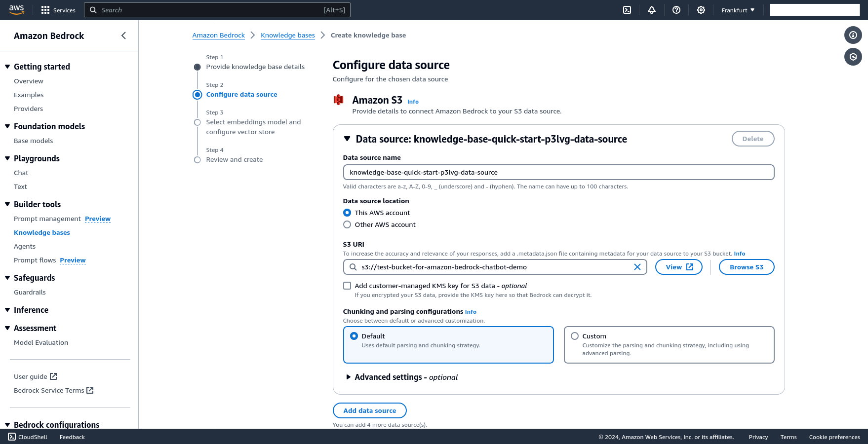Click Bedrock Service Terms external link icon
The image size is (868, 444).
click(90, 390)
